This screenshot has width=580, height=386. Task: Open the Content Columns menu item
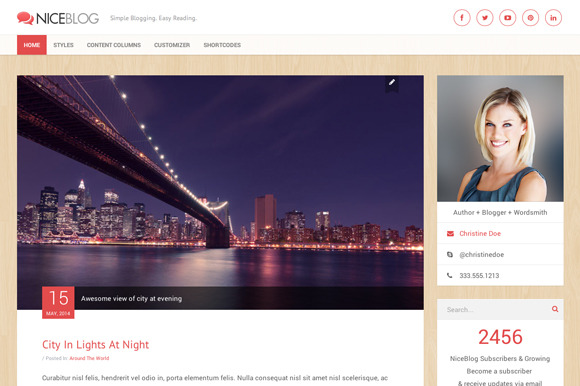[114, 45]
